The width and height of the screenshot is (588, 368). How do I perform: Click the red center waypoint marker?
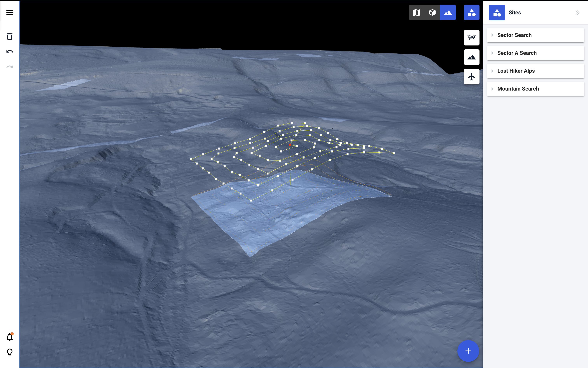(x=290, y=145)
